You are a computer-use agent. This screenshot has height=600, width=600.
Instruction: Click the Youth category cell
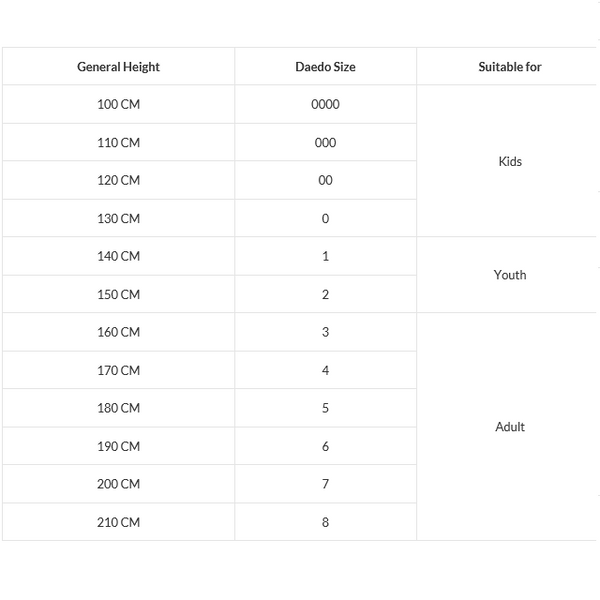pyautogui.click(x=509, y=275)
